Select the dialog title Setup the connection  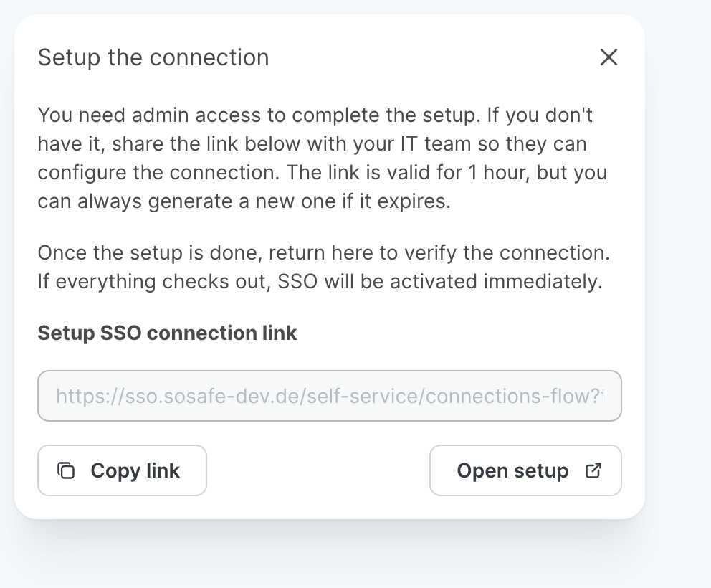point(153,57)
